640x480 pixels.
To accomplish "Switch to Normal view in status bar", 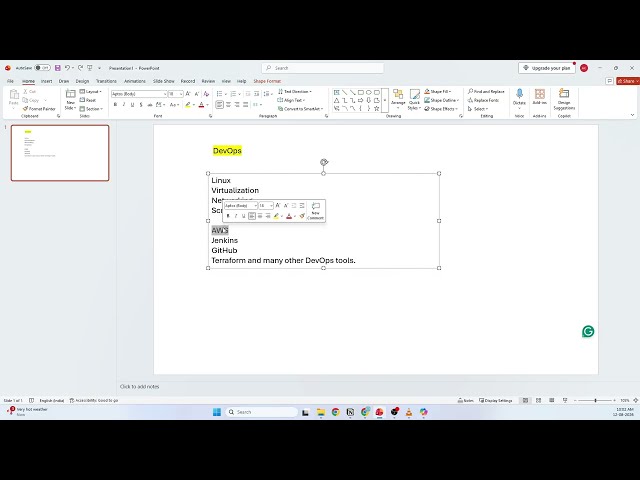I will coord(525,400).
